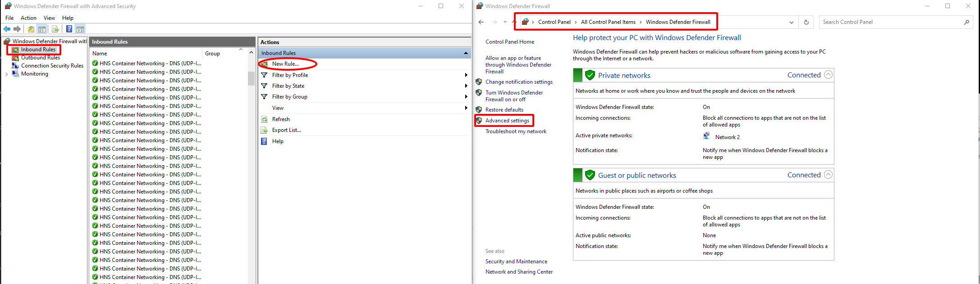Open the File menu
The image size is (980, 284).
point(9,18)
